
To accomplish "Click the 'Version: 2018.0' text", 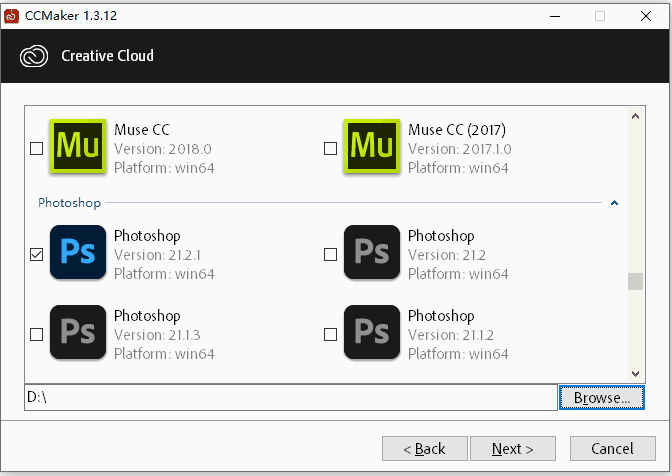I will [163, 149].
